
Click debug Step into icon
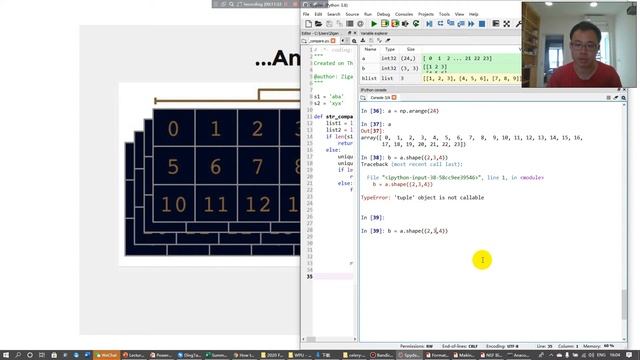451,24
